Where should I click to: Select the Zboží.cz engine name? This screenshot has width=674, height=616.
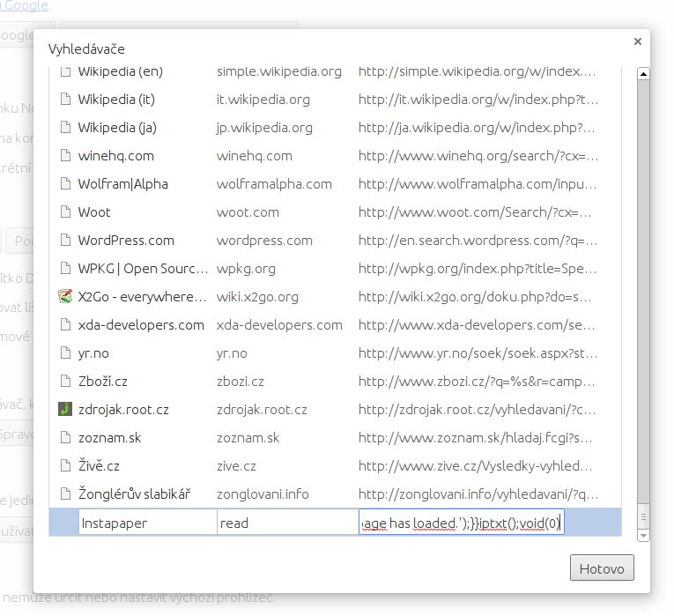(103, 382)
